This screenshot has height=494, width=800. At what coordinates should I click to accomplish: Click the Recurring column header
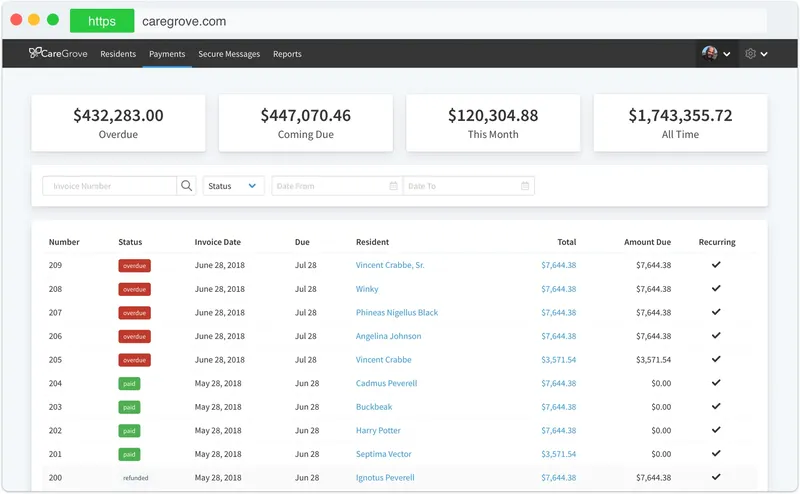[717, 242]
